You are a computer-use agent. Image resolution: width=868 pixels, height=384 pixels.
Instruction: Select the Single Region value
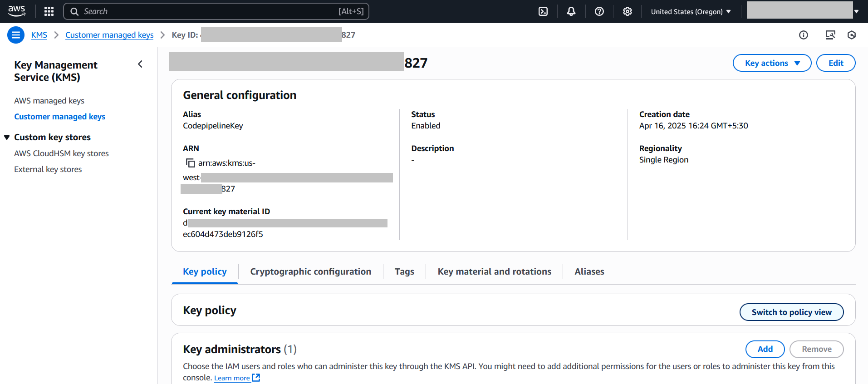coord(663,160)
